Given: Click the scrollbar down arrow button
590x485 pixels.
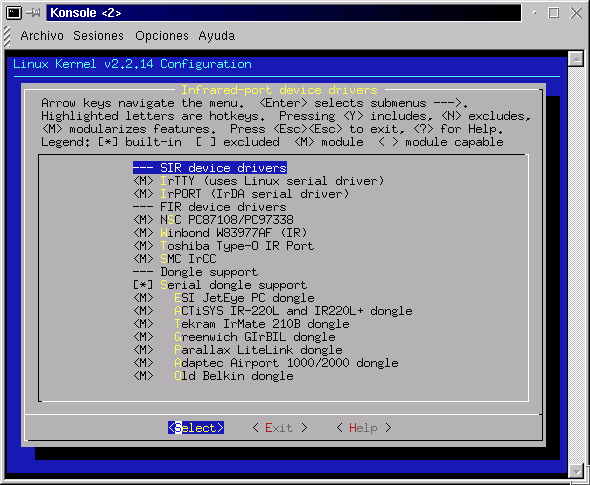Looking at the screenshot, I should [576, 471].
